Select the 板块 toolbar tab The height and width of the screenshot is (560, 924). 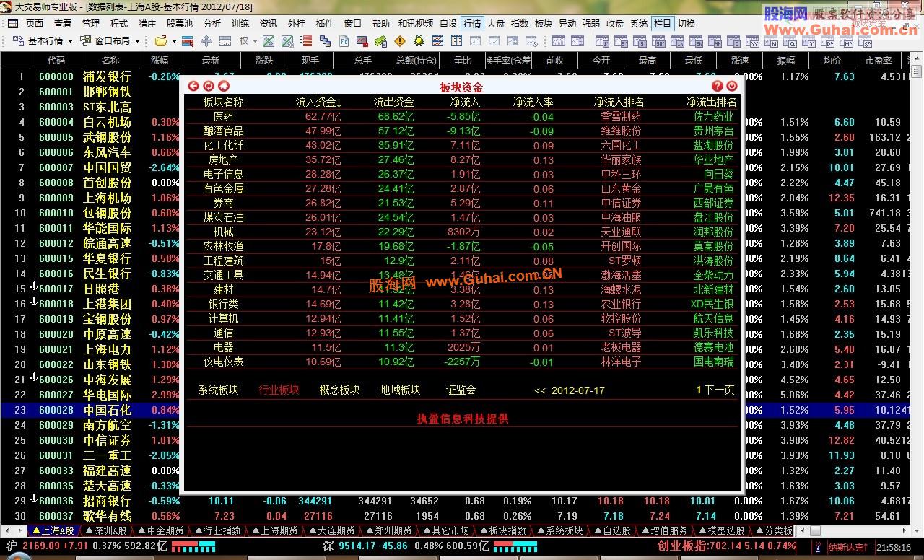coord(544,23)
